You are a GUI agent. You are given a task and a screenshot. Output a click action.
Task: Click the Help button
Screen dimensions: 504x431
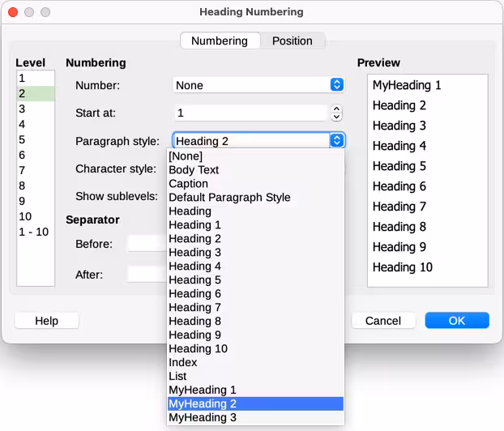(47, 321)
